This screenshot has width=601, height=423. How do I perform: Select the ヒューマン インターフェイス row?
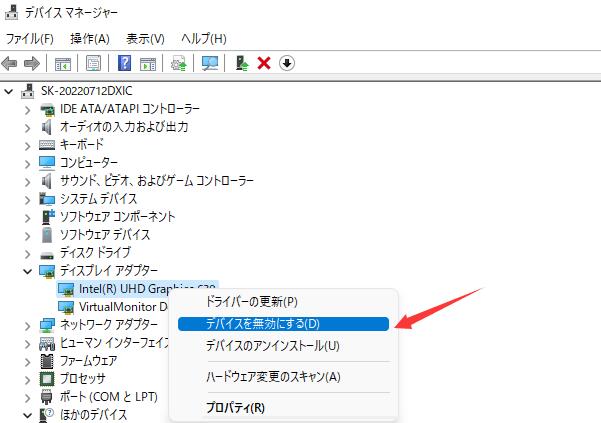pyautogui.click(x=114, y=343)
